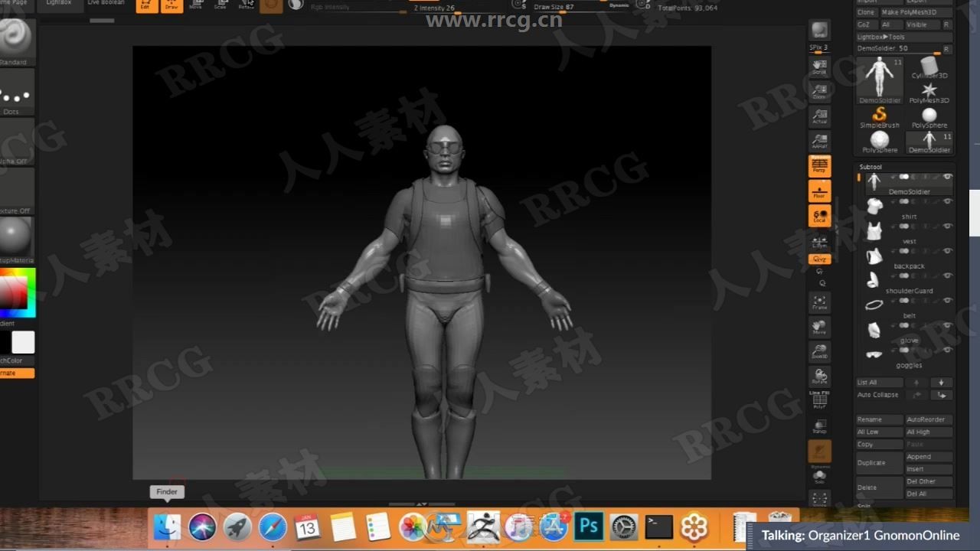Click the BPR render button
The height and width of the screenshot is (551, 980).
click(x=819, y=31)
